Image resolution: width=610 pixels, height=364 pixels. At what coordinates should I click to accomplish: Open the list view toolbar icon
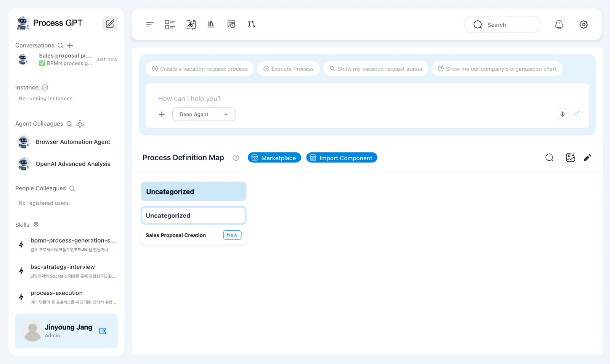tap(170, 24)
